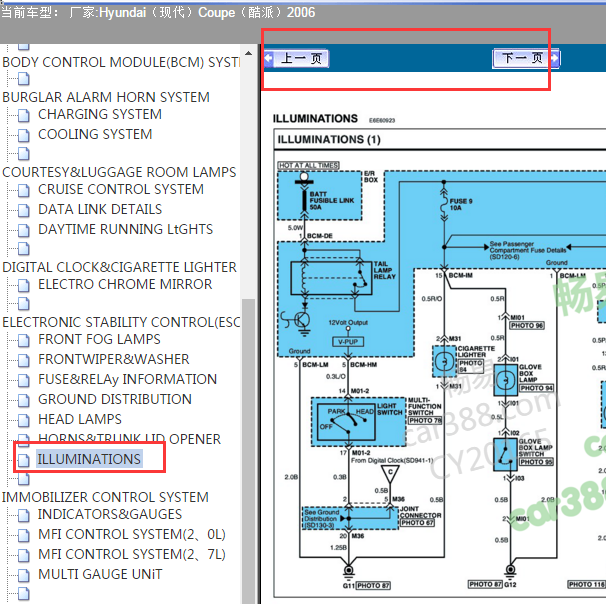Image resolution: width=606 pixels, height=604 pixels.
Task: Click document icon beside FRONT FOG LAMPS
Action: [24, 340]
